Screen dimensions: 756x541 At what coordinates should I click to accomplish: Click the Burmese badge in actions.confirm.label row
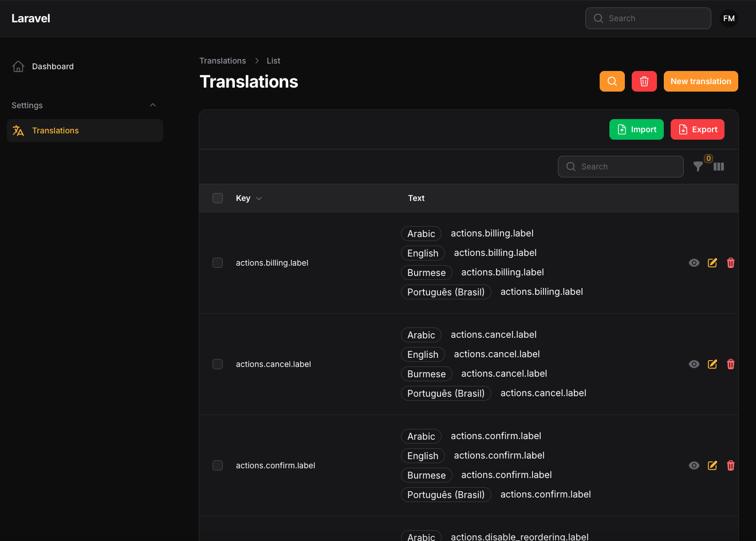tap(427, 475)
